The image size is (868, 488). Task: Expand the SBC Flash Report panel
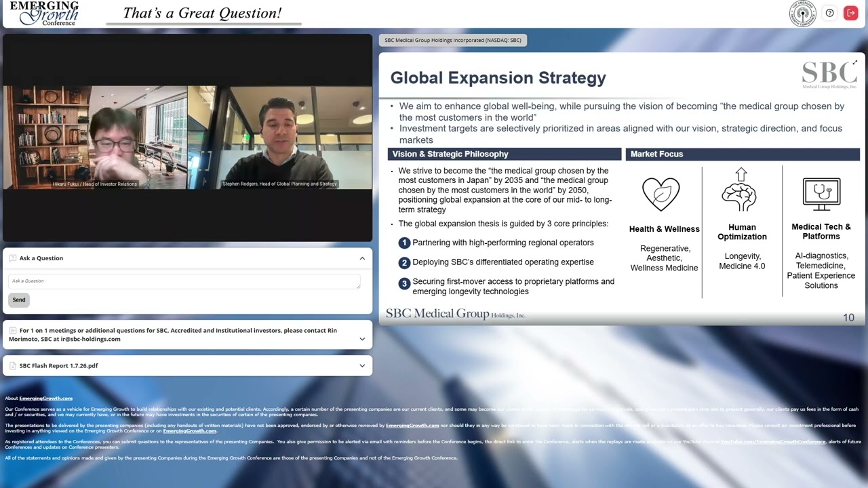click(362, 366)
